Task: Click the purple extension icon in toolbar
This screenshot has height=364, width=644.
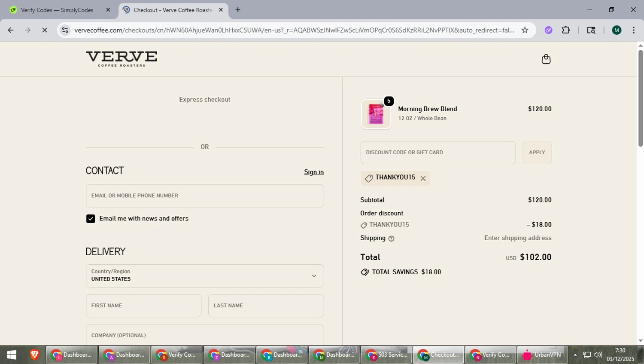Action: point(548,30)
